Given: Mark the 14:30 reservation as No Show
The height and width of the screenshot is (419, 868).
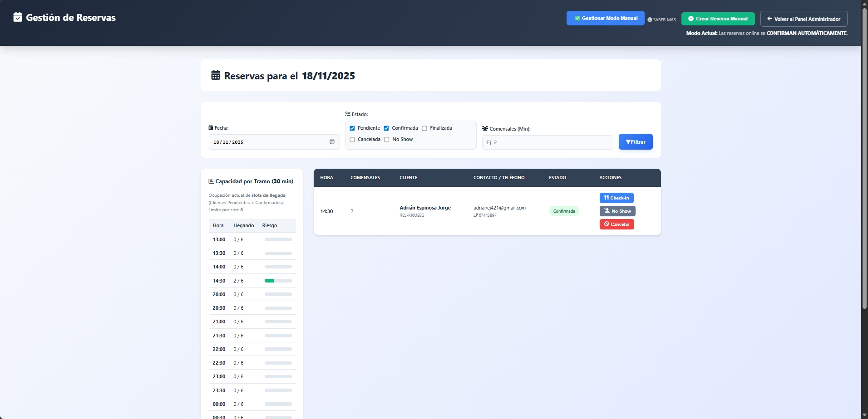Looking at the screenshot, I should point(617,211).
